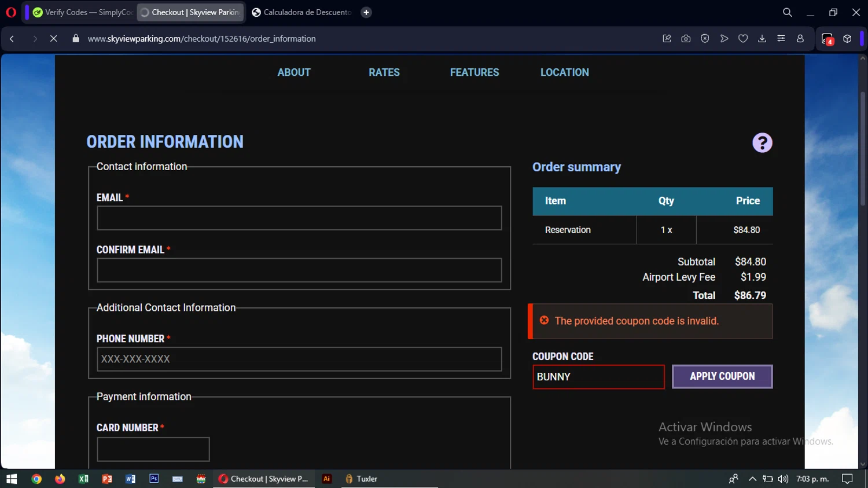Open Excel from the taskbar

83,479
